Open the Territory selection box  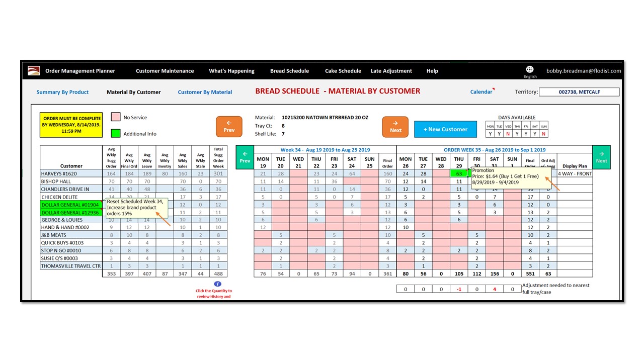tap(579, 92)
